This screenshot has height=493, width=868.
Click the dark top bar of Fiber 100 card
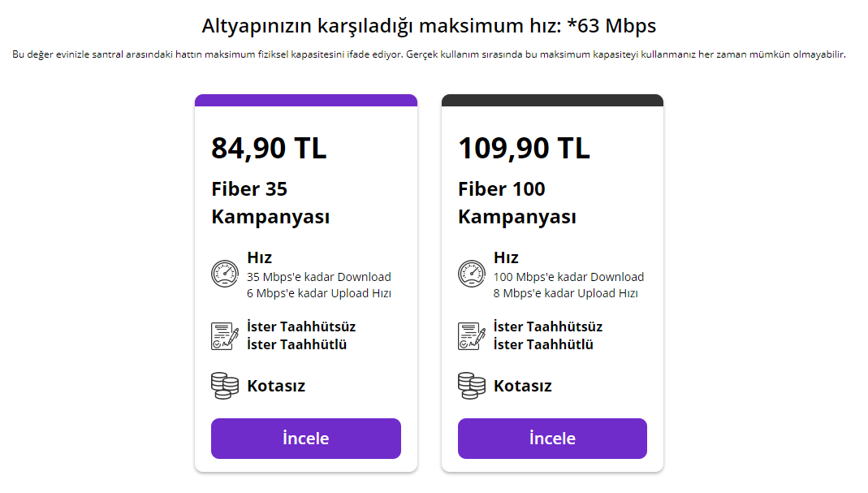tap(552, 101)
